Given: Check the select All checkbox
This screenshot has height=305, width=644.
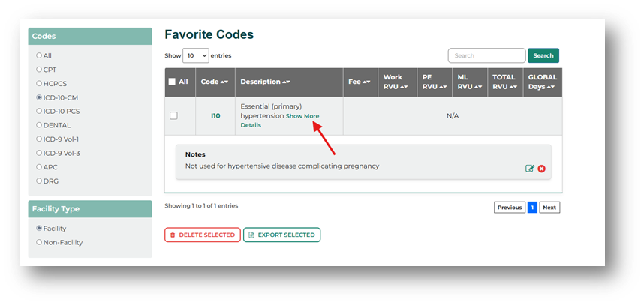Looking at the screenshot, I should (173, 82).
